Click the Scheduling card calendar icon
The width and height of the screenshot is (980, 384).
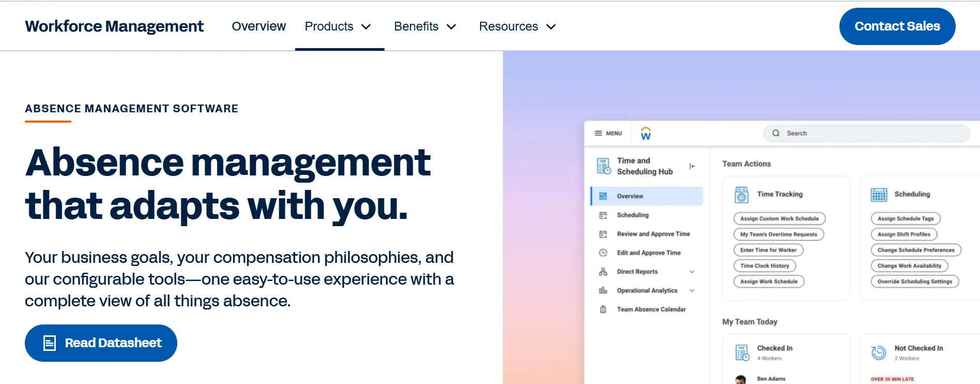[x=879, y=195]
